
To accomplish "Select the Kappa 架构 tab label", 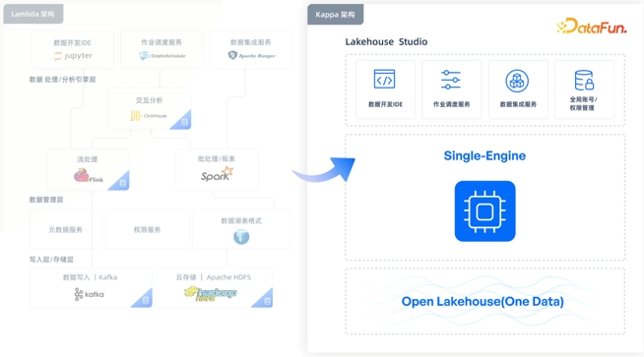I will [x=335, y=15].
